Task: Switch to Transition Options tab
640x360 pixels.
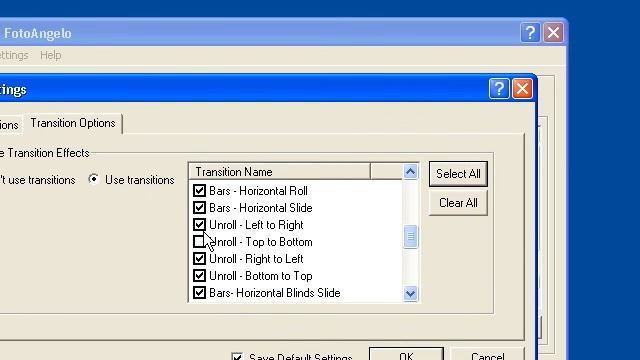Action: point(73,123)
